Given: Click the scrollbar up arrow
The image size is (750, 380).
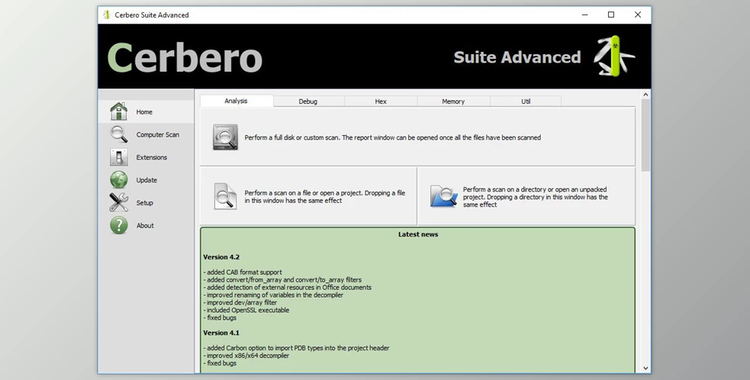Looking at the screenshot, I should 645,95.
